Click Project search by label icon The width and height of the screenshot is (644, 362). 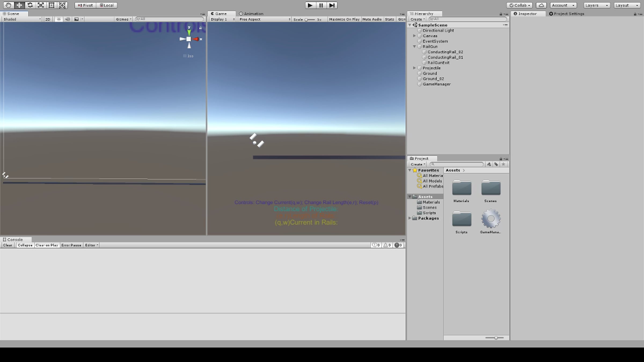[x=496, y=164]
